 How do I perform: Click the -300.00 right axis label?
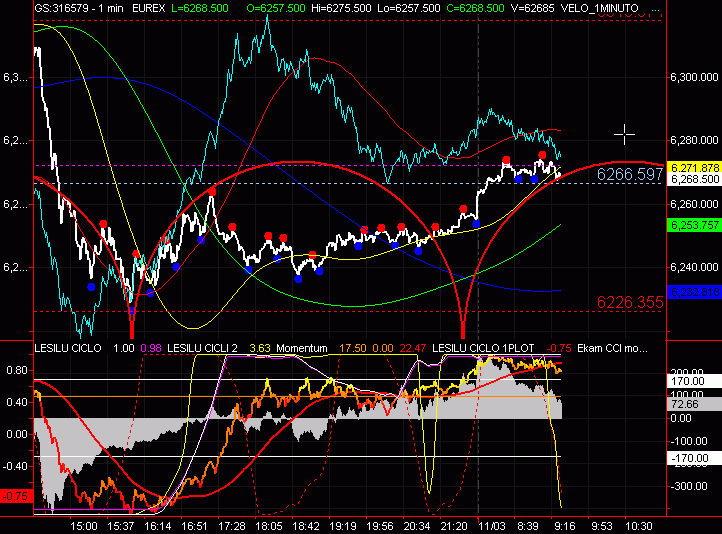[689, 486]
